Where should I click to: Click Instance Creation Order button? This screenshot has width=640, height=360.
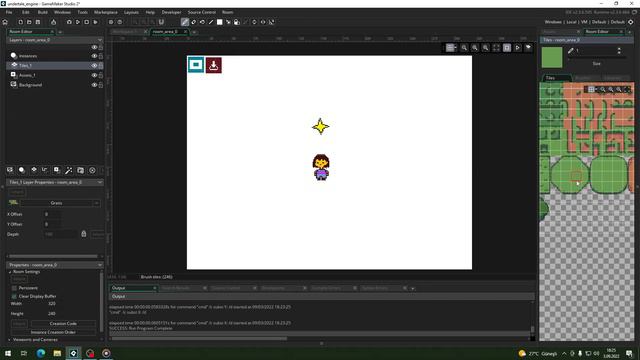pos(53,332)
